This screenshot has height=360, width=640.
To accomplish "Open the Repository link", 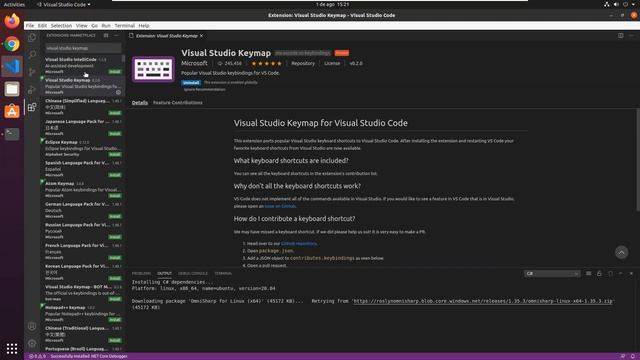I will coord(303,63).
